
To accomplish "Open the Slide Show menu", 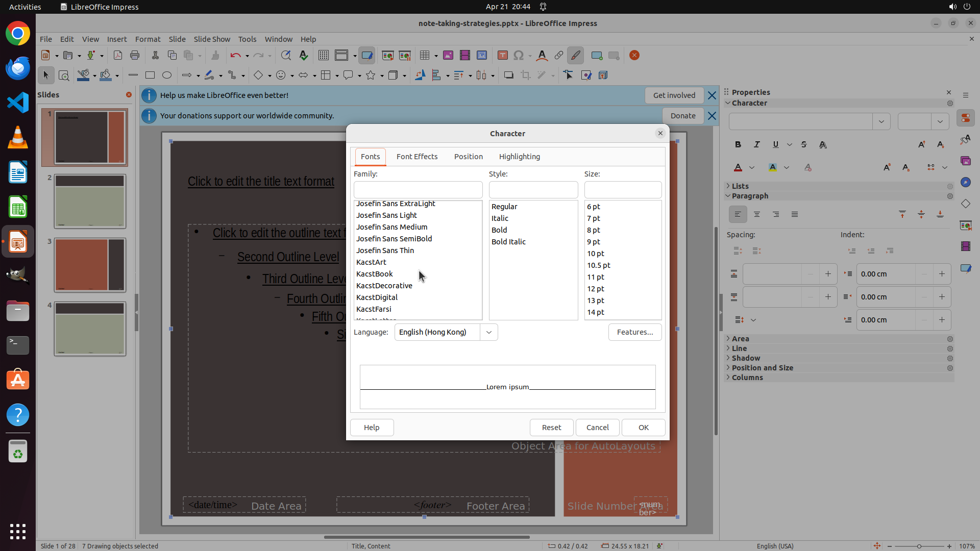I will 211,39.
